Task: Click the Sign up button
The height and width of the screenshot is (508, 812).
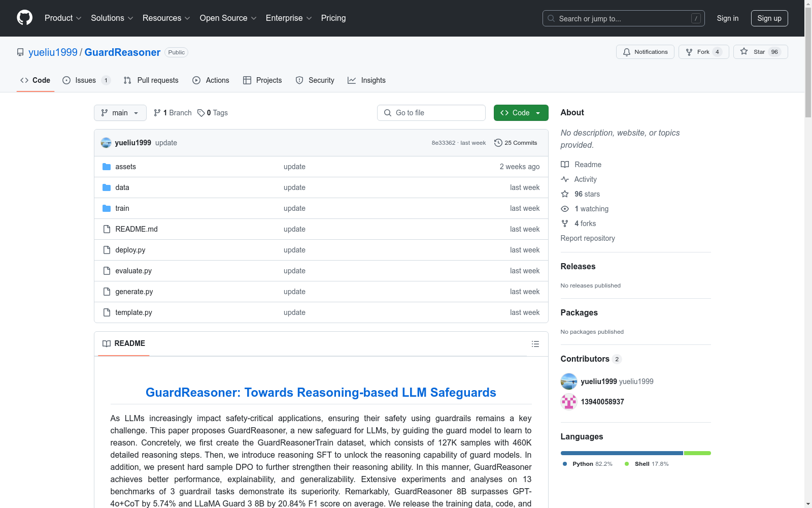Action: pos(769,18)
